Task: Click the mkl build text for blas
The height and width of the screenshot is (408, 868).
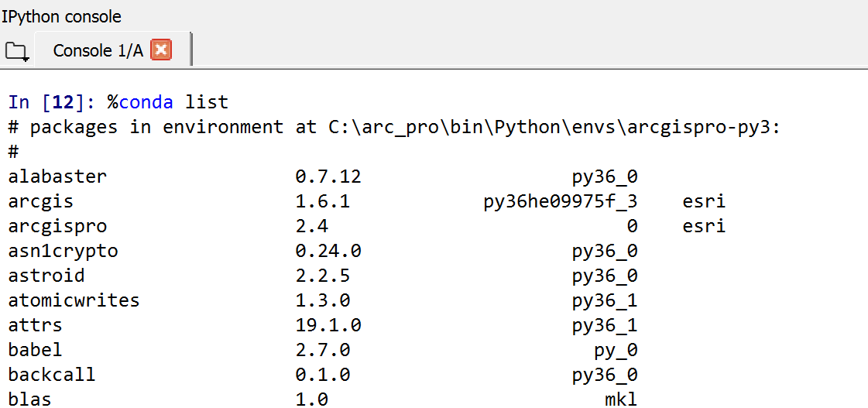Action: coord(621,399)
